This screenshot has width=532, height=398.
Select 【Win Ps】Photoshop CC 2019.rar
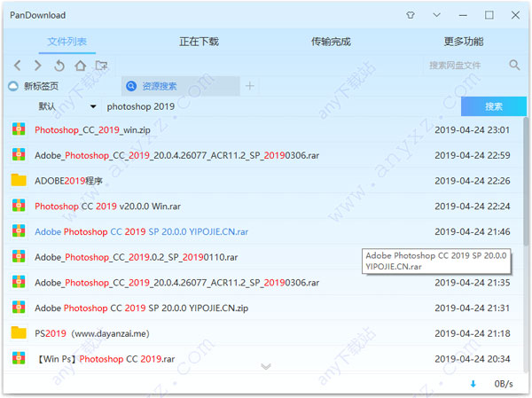pos(106,359)
